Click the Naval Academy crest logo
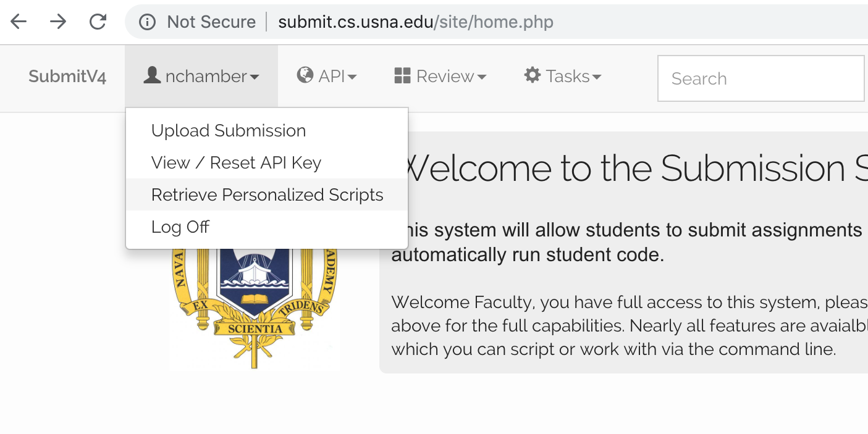 [254, 309]
